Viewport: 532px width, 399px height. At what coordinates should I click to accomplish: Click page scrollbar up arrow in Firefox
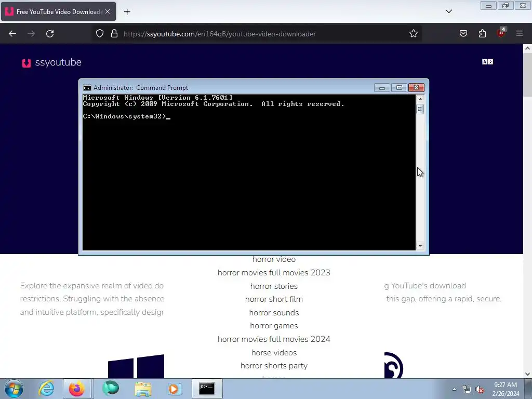point(527,48)
